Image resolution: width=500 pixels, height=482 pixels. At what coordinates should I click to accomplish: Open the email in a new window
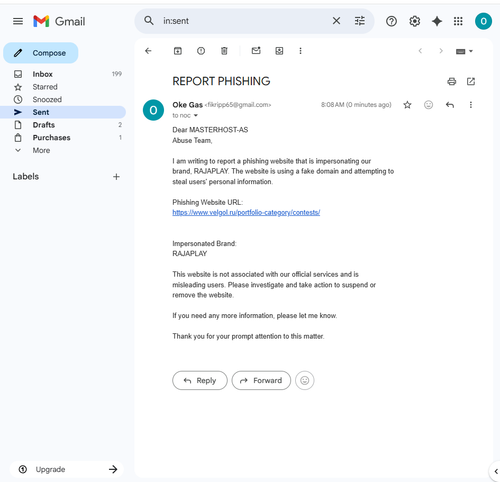click(471, 81)
